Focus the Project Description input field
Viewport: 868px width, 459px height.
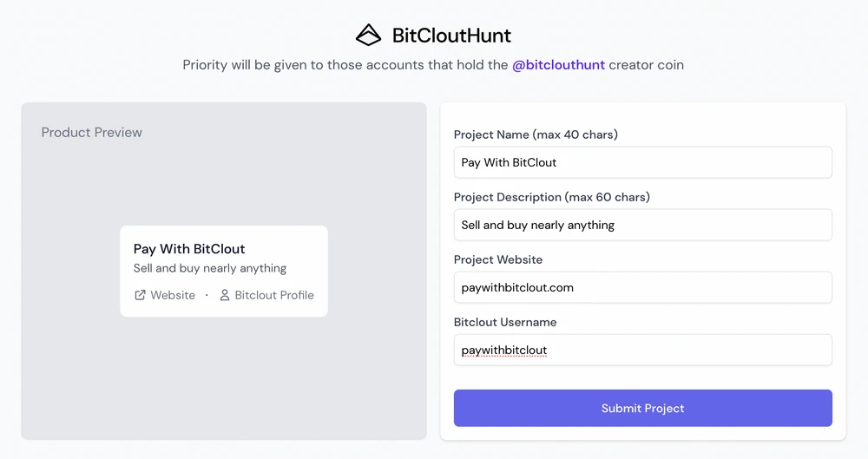[x=642, y=225]
